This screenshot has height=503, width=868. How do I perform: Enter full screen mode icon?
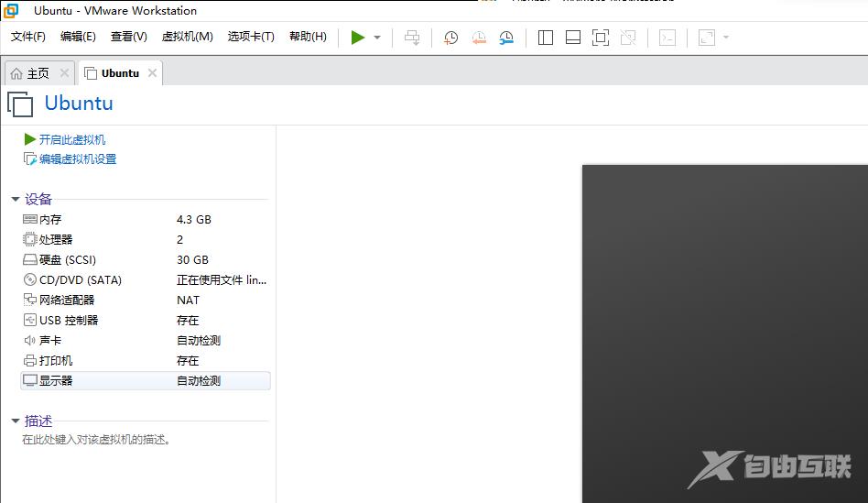coord(601,38)
